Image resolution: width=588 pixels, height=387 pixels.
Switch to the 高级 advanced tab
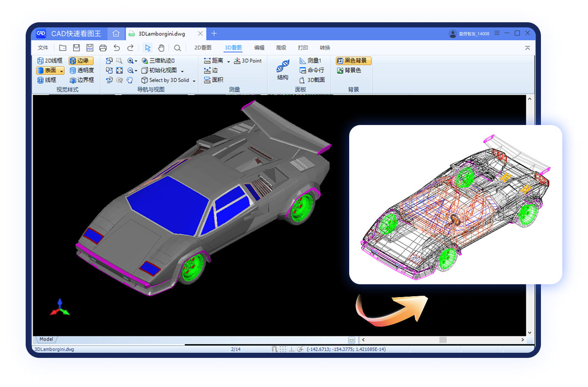click(281, 48)
